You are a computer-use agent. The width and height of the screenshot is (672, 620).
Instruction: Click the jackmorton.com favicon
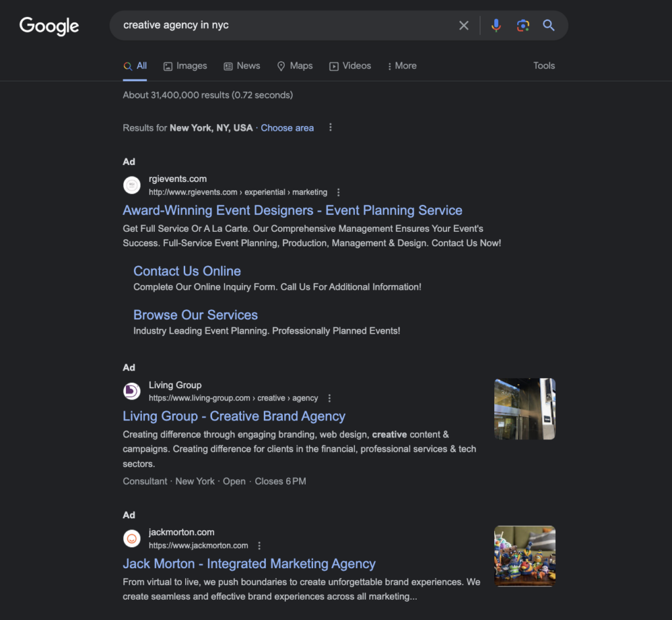coord(132,539)
